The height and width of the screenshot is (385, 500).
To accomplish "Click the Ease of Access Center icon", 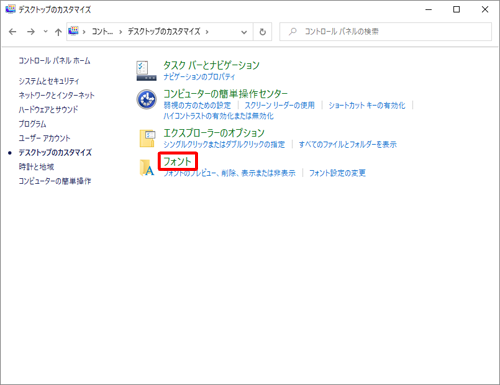I will (146, 99).
